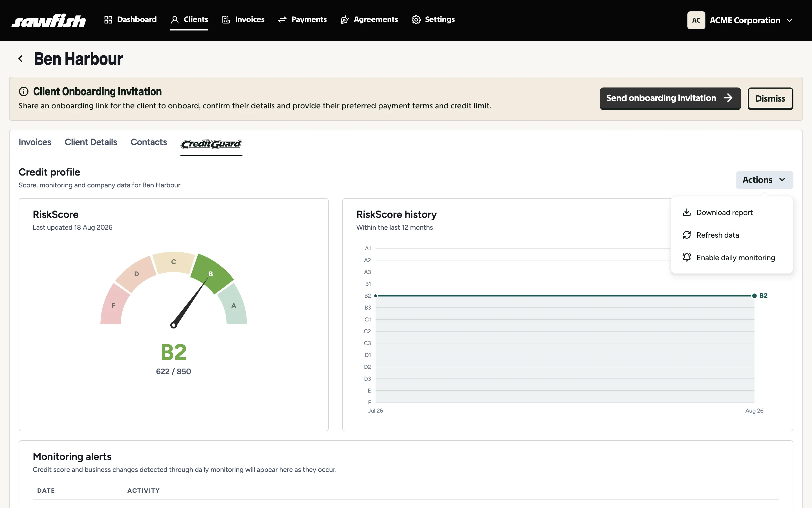Open Agreements in the top navigation
The image size is (812, 508).
coord(369,19)
